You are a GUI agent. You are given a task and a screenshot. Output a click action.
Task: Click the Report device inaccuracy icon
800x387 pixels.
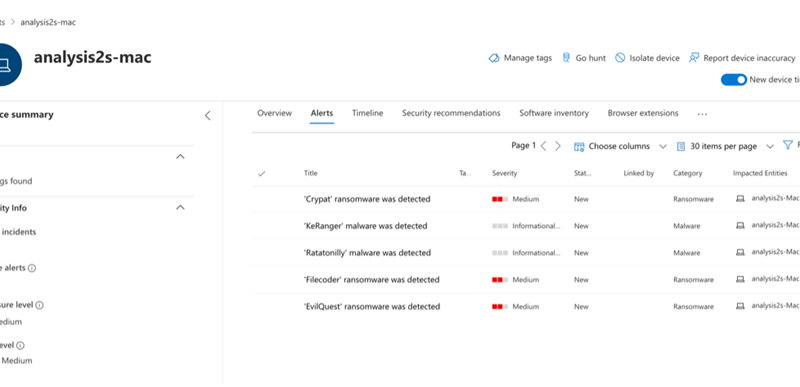(693, 58)
